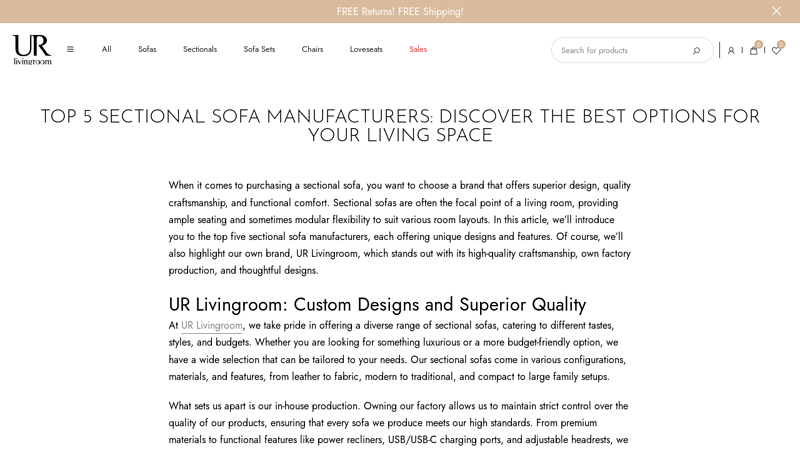Open the Sales menu item
The width and height of the screenshot is (800, 450).
418,49
